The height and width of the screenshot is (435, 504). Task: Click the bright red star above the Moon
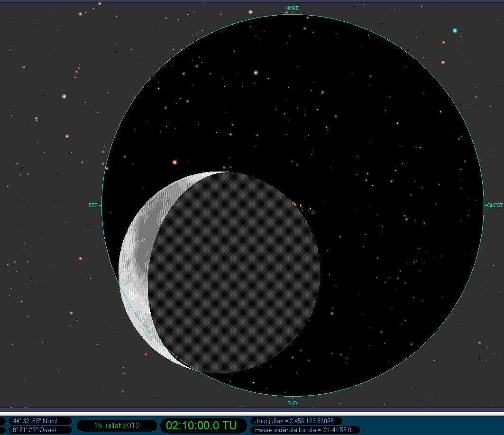click(174, 162)
